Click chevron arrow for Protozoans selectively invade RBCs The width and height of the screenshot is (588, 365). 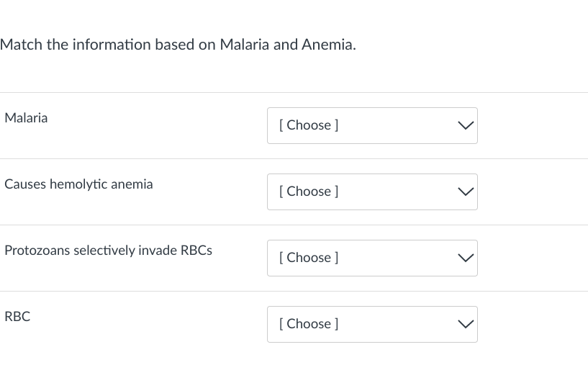(x=466, y=258)
